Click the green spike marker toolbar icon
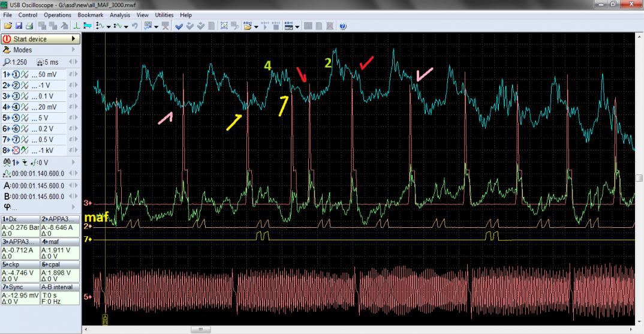This screenshot has width=644, height=334. point(77,26)
